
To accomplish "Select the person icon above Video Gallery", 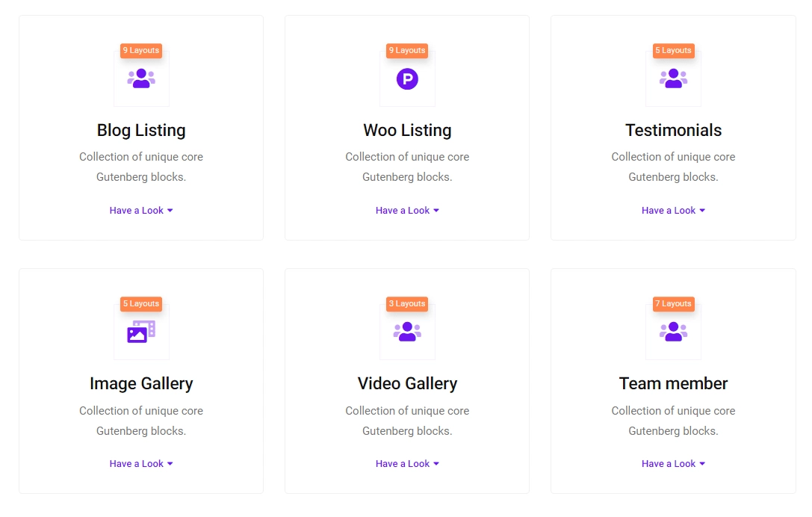I will [x=407, y=330].
